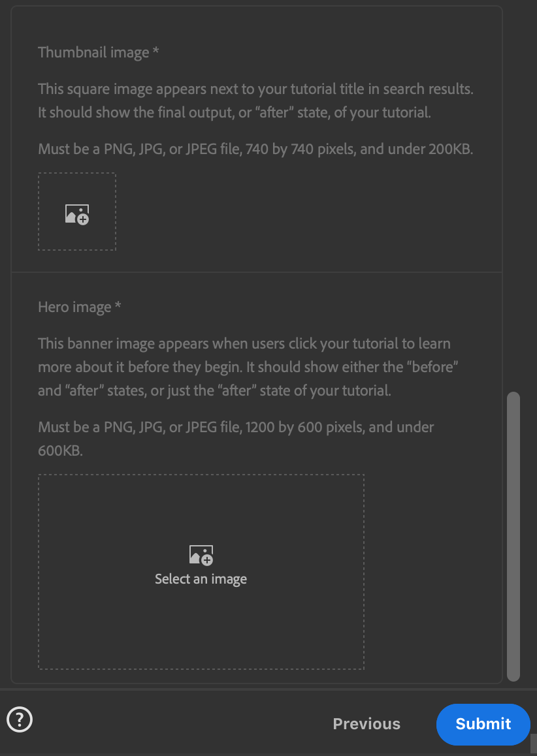This screenshot has width=537, height=756.
Task: Click the "Thumbnail image *" field label
Action: [x=99, y=52]
